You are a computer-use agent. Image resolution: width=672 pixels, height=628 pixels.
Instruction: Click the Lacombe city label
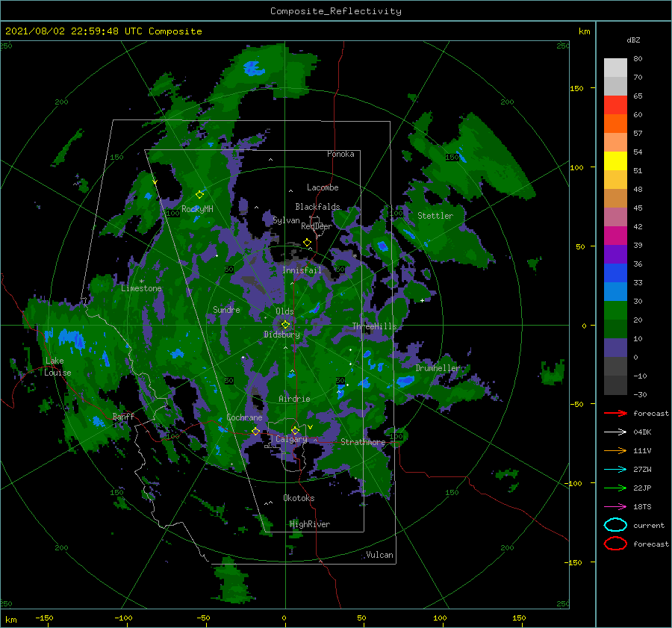tap(323, 187)
